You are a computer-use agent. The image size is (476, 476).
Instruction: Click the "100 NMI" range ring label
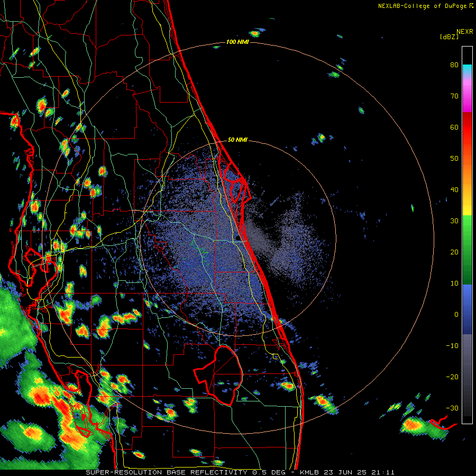237,42
